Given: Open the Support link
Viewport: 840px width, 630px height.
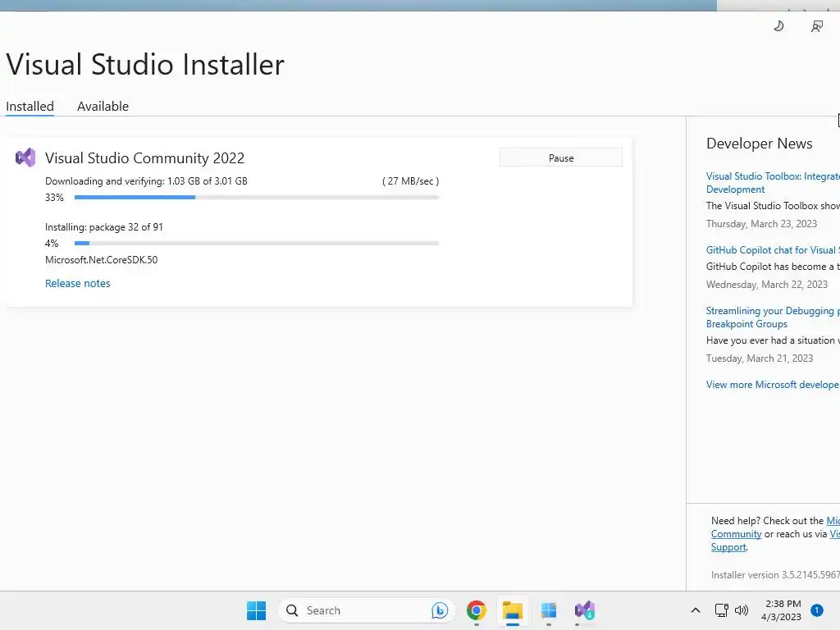Looking at the screenshot, I should (x=728, y=547).
